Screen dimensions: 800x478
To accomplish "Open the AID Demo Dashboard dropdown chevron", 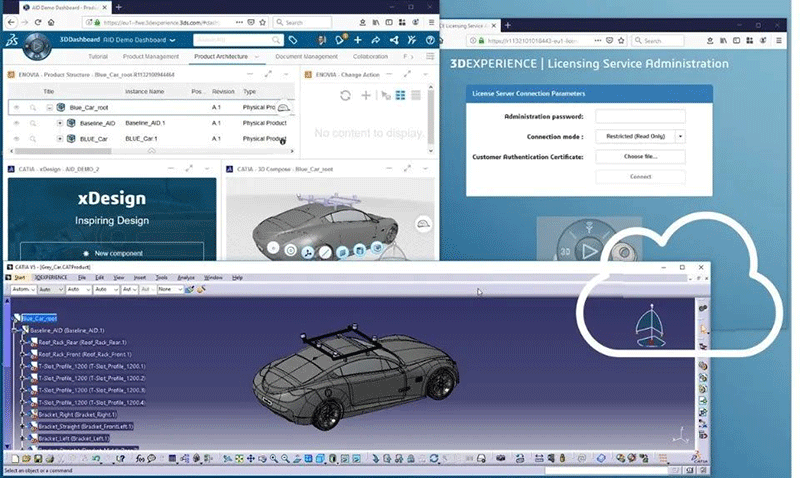I will click(x=172, y=40).
